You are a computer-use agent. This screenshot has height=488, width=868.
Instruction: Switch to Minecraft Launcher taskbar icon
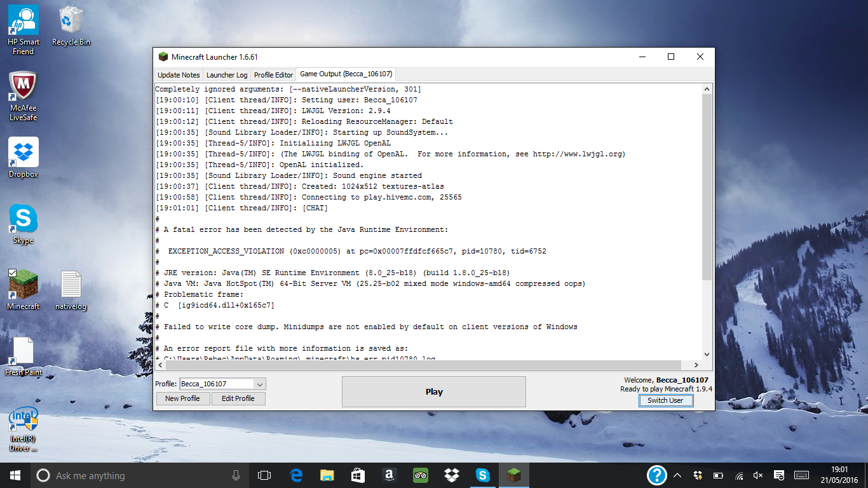[x=513, y=475]
